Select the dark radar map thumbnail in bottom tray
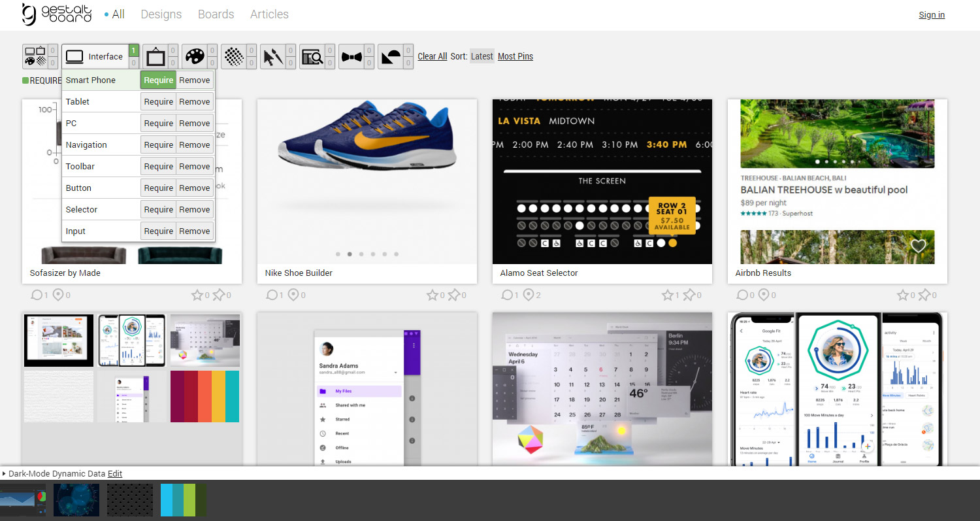 [x=76, y=500]
